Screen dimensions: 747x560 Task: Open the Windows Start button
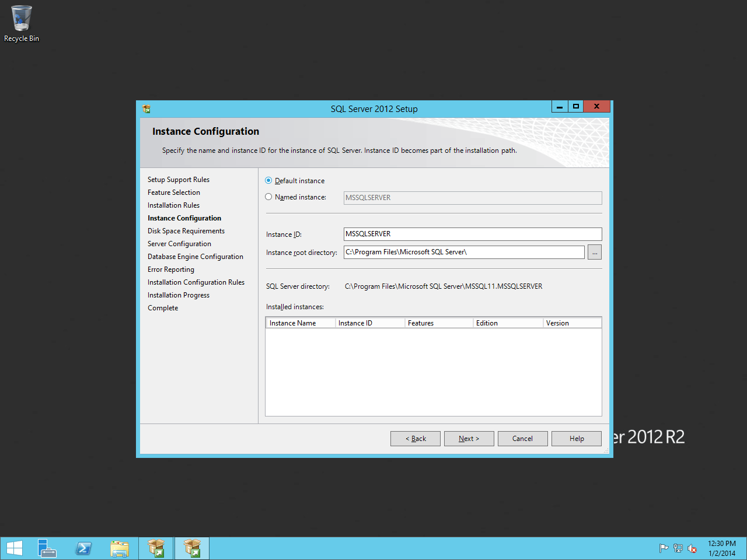[15, 548]
